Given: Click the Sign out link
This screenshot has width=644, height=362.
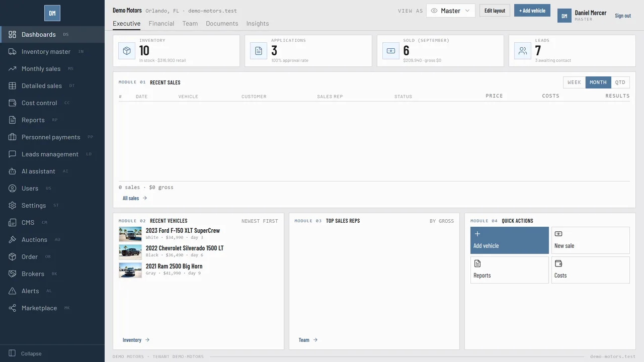Looking at the screenshot, I should point(623,16).
